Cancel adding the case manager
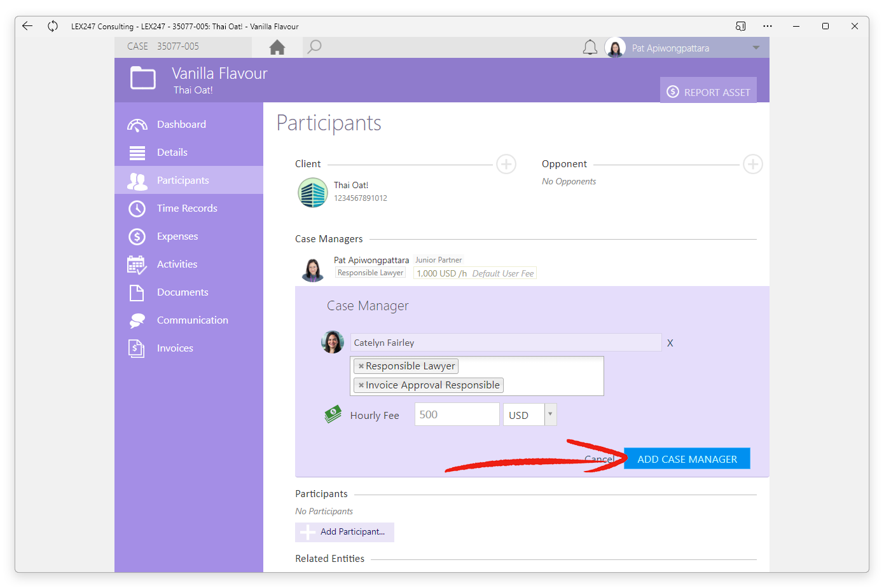 click(599, 459)
